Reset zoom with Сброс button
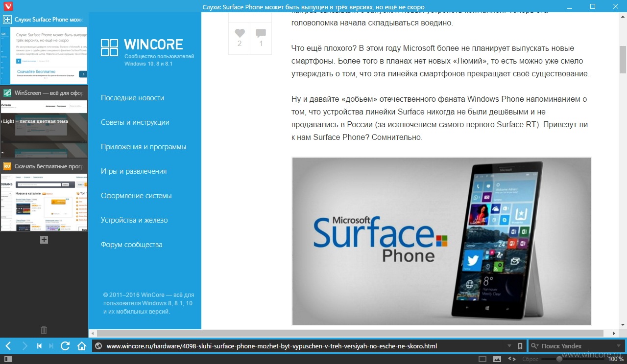This screenshot has width=627, height=364. point(530,359)
